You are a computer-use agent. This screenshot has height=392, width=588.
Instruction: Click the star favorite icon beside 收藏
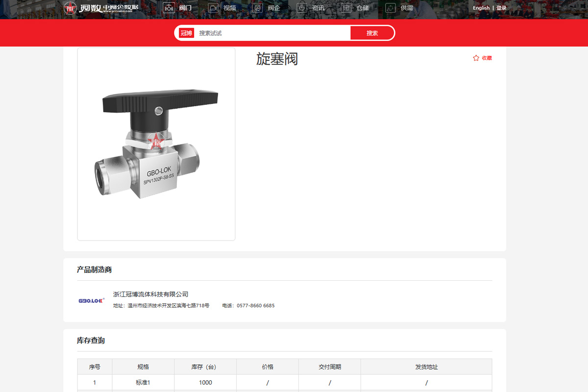pos(476,58)
